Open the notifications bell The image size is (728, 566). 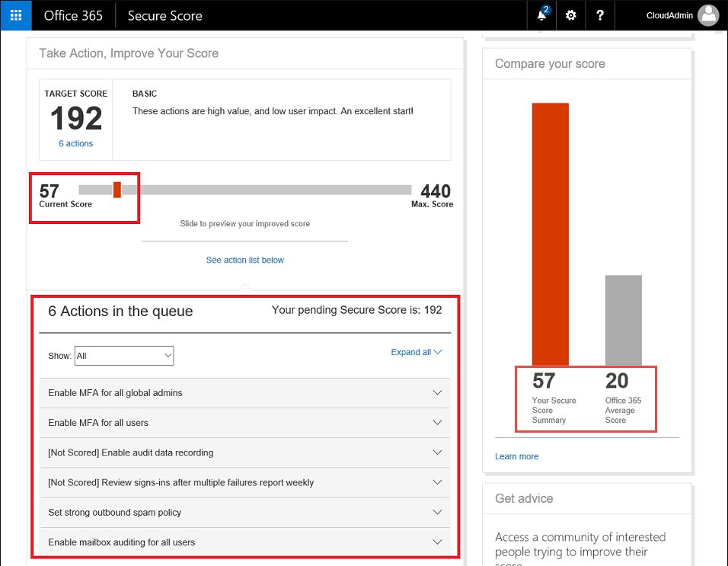pos(542,15)
